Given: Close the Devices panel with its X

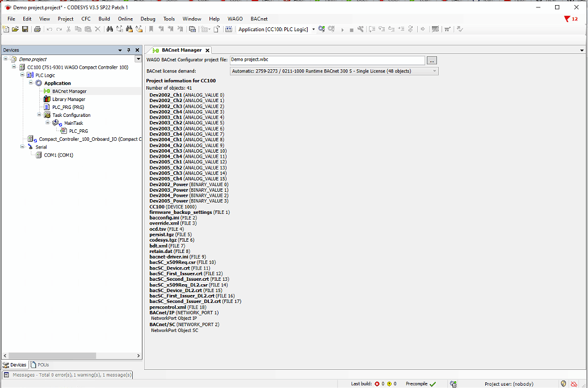Looking at the screenshot, I should coord(137,50).
